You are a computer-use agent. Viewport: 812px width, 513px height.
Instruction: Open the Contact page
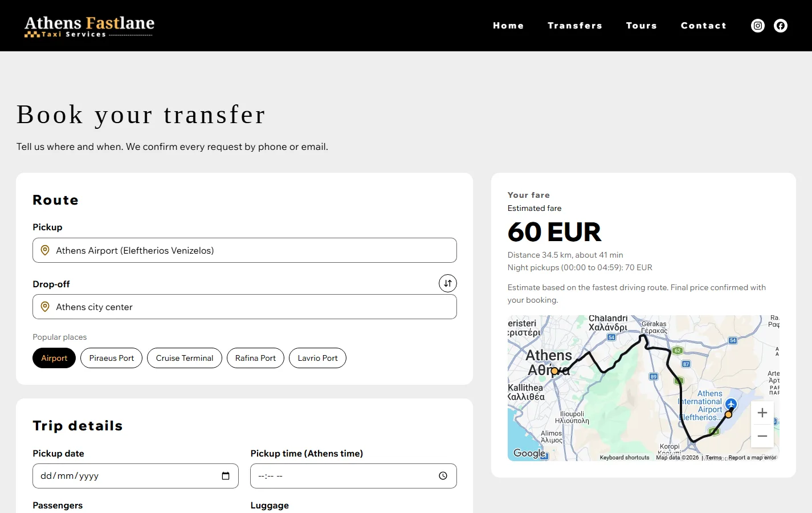click(x=704, y=26)
